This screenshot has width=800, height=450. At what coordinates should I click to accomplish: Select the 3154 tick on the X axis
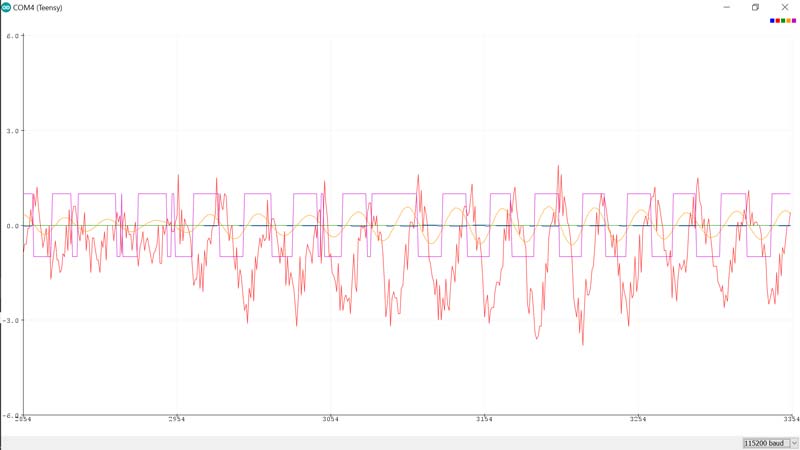tap(484, 419)
